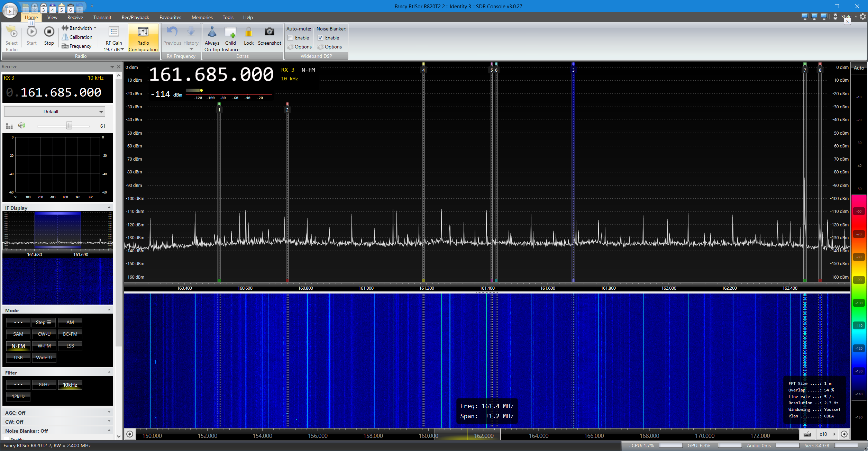
Task: Mute audio with speaker icon
Action: [x=21, y=126]
